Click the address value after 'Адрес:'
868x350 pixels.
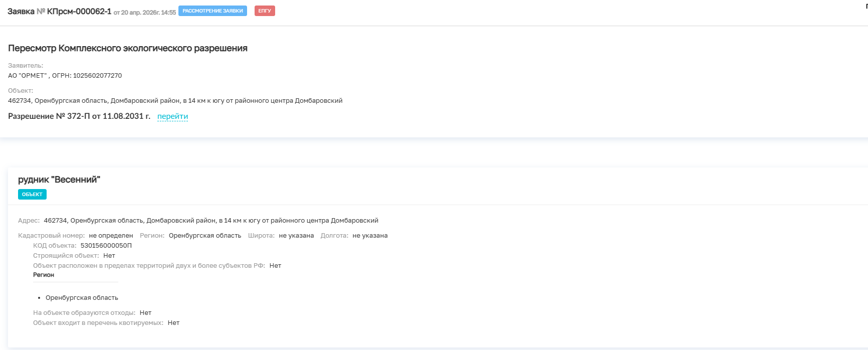pos(211,221)
